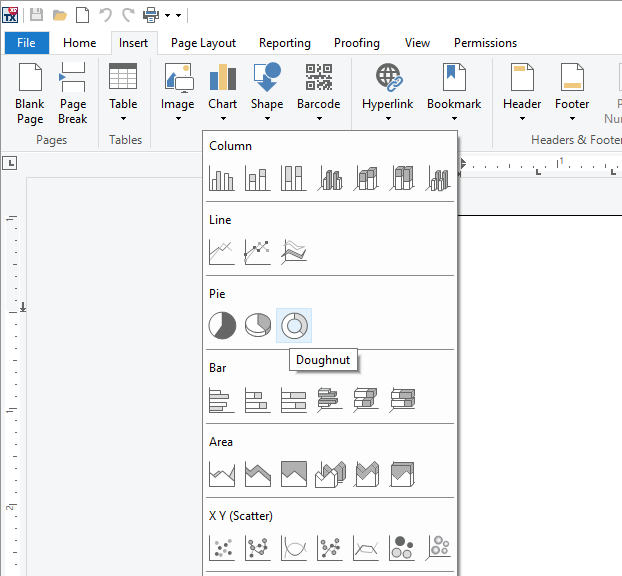Insert the 3D column chart
The width and height of the screenshot is (622, 576).
click(x=438, y=178)
